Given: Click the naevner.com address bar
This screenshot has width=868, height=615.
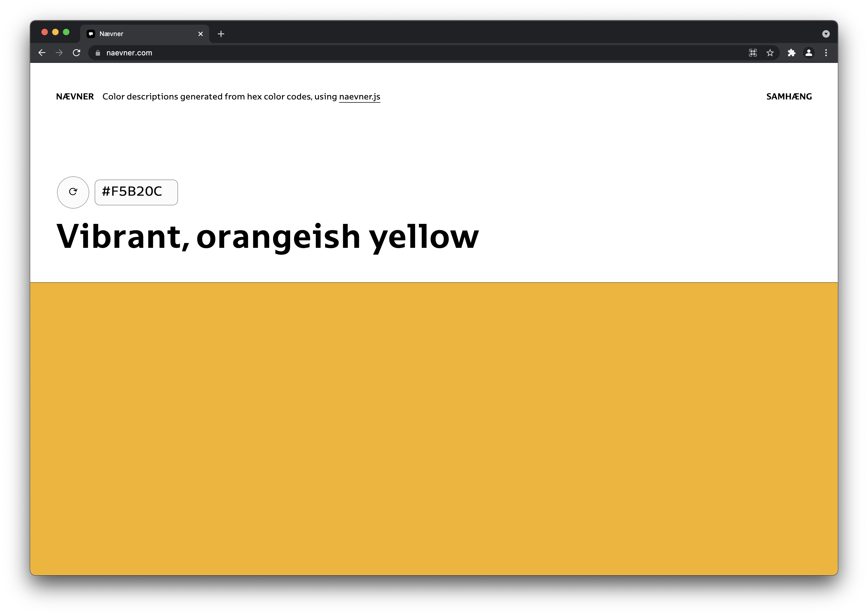Looking at the screenshot, I should point(379,53).
